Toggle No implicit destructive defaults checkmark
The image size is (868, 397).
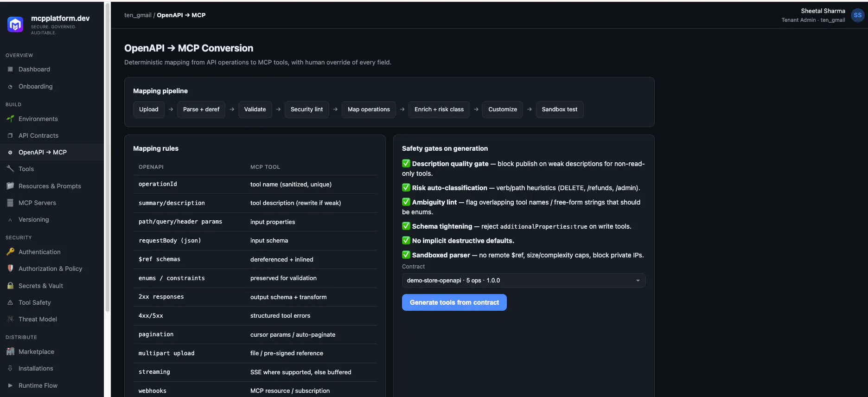click(406, 240)
